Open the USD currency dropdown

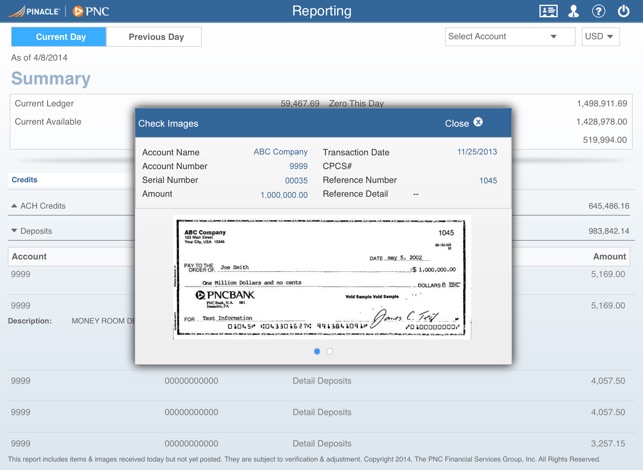[x=600, y=37]
